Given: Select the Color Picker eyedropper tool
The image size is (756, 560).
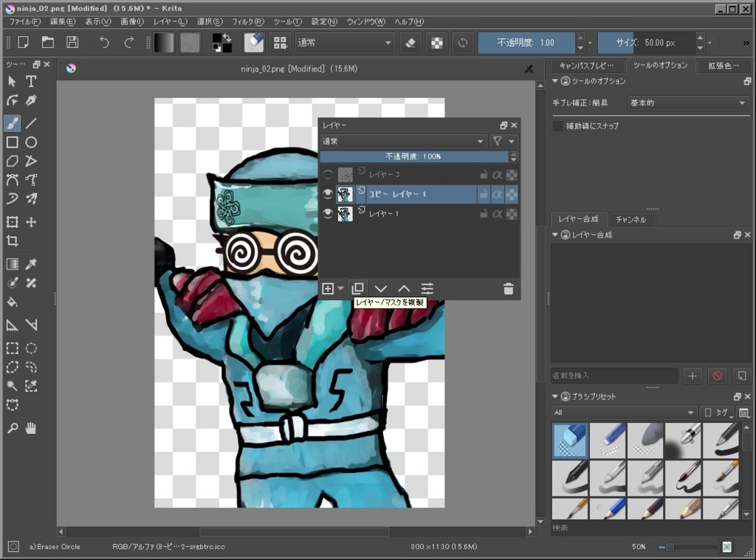Looking at the screenshot, I should [31, 264].
